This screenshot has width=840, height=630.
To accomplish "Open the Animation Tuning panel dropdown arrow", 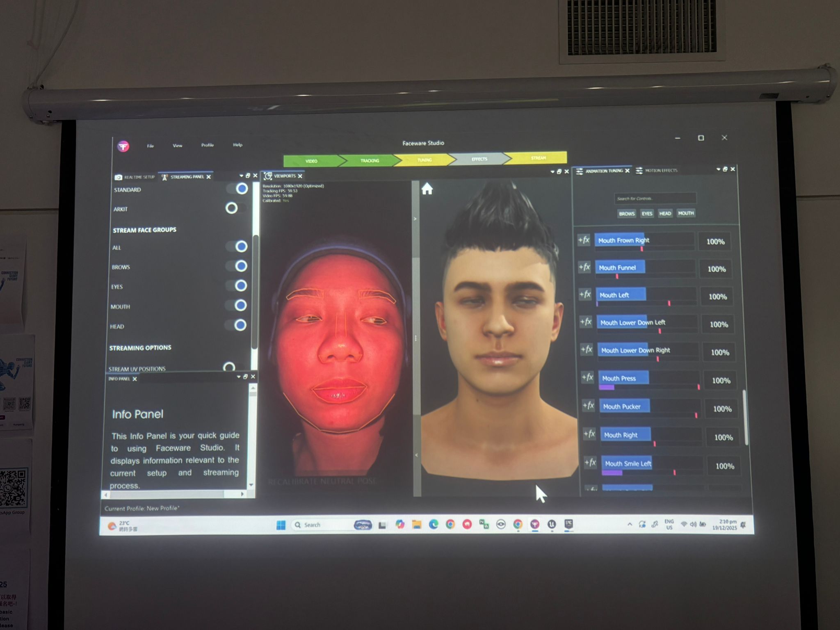I will (x=718, y=169).
